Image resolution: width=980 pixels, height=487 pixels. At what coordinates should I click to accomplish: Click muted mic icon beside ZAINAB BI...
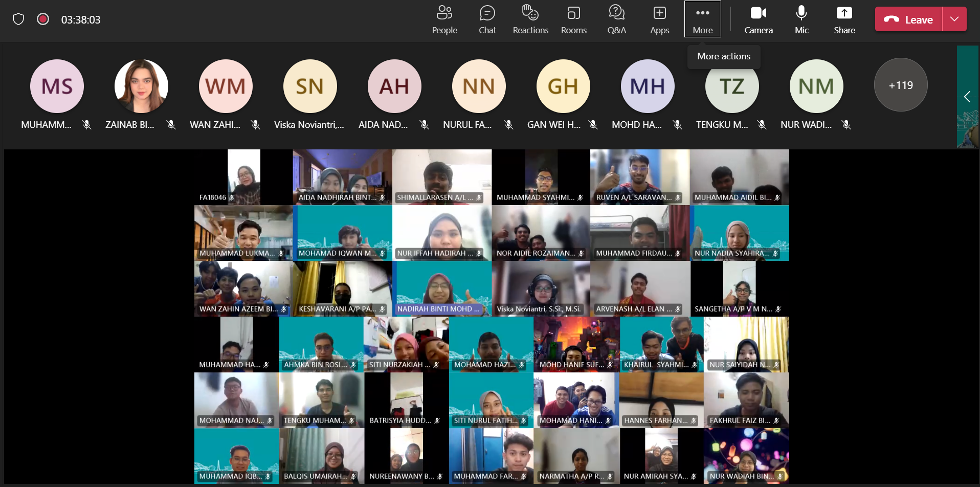point(171,125)
